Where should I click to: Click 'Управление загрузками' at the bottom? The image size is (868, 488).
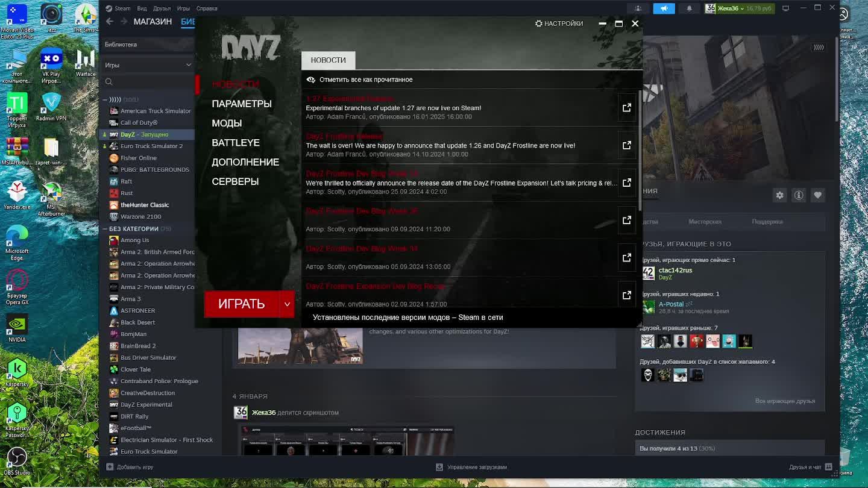coord(477,467)
